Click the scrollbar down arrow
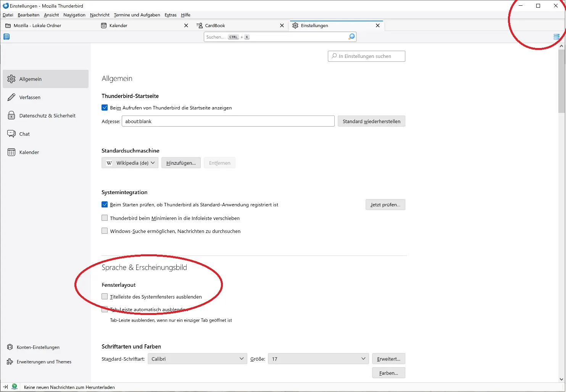This screenshot has height=392, width=566. click(x=561, y=379)
